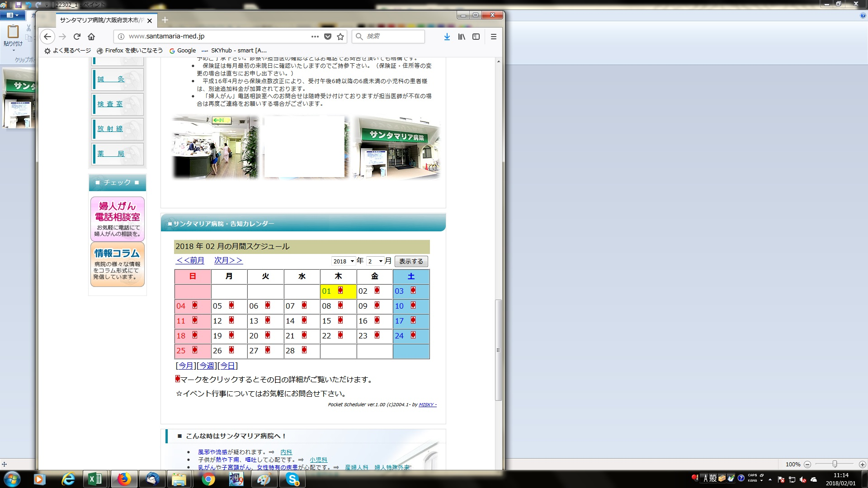Click the 表示する button
The width and height of the screenshot is (868, 488).
click(411, 261)
